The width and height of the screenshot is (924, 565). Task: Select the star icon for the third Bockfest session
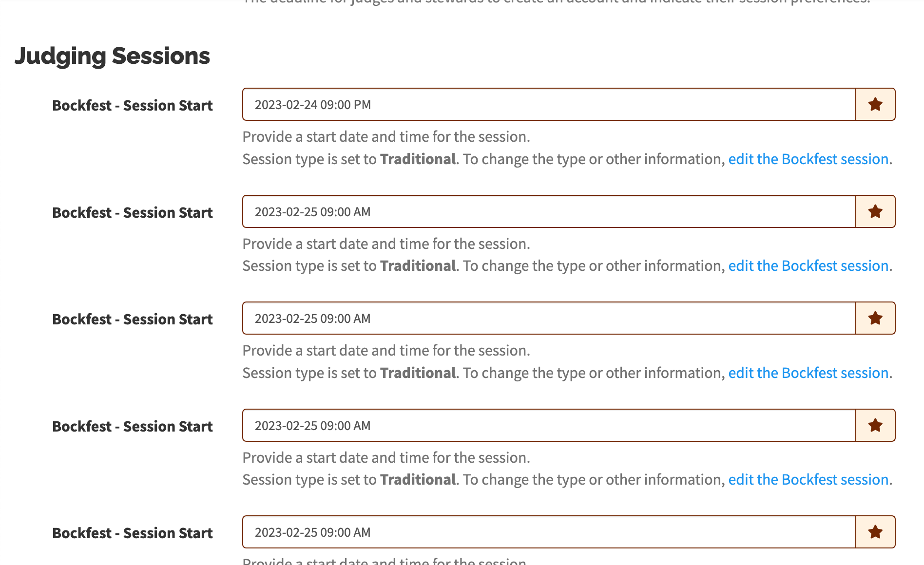pyautogui.click(x=875, y=318)
